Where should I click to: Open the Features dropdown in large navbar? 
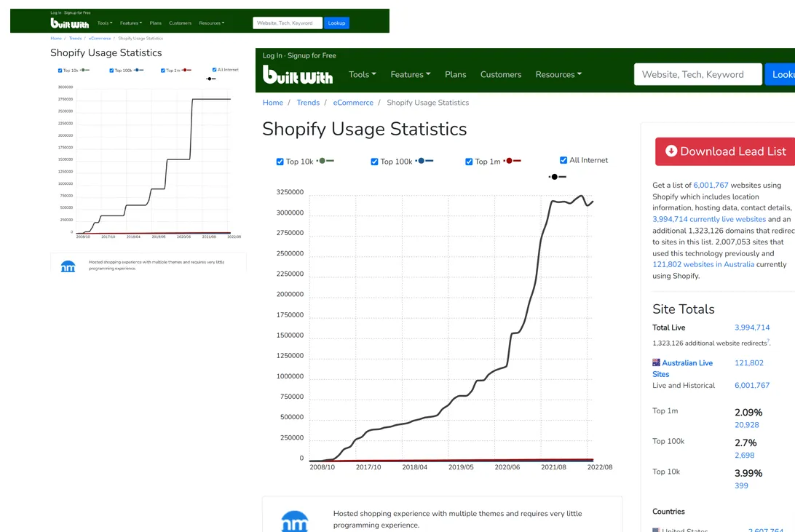click(x=410, y=74)
